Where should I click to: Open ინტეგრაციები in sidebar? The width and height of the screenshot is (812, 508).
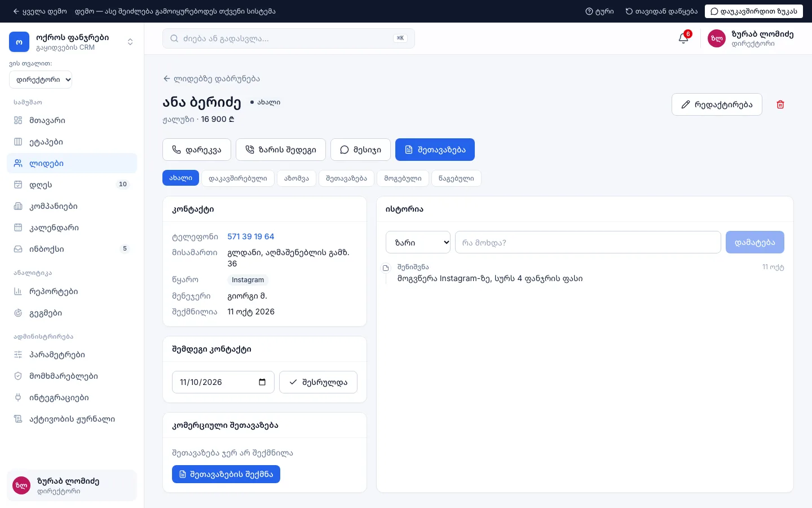coord(72,397)
